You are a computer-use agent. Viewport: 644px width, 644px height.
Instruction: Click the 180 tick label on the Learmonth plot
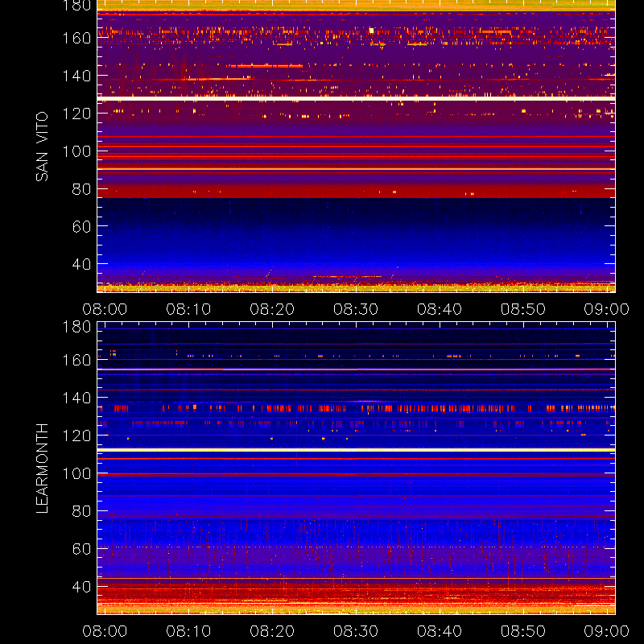[x=76, y=327]
